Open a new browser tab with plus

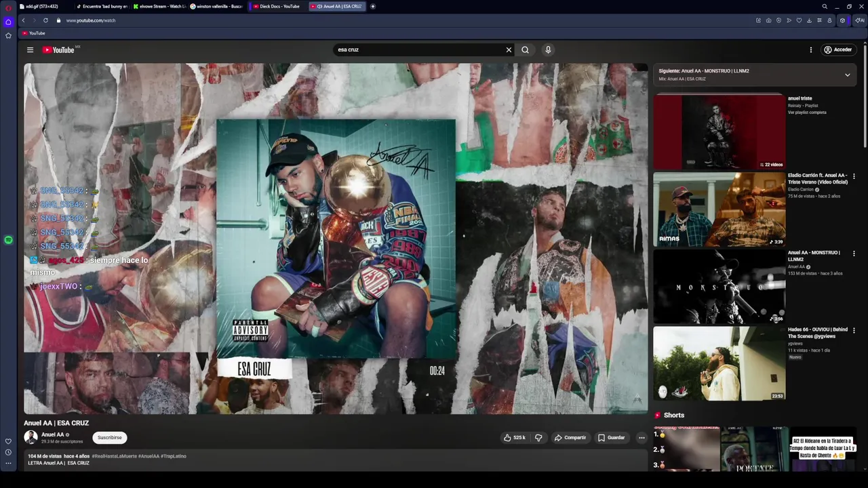click(x=373, y=6)
